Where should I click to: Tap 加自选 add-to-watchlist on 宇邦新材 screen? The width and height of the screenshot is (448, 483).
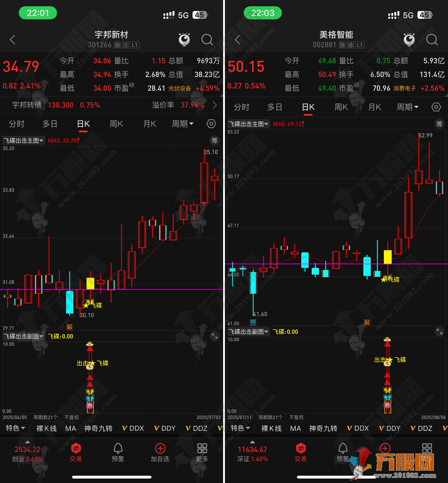160,452
